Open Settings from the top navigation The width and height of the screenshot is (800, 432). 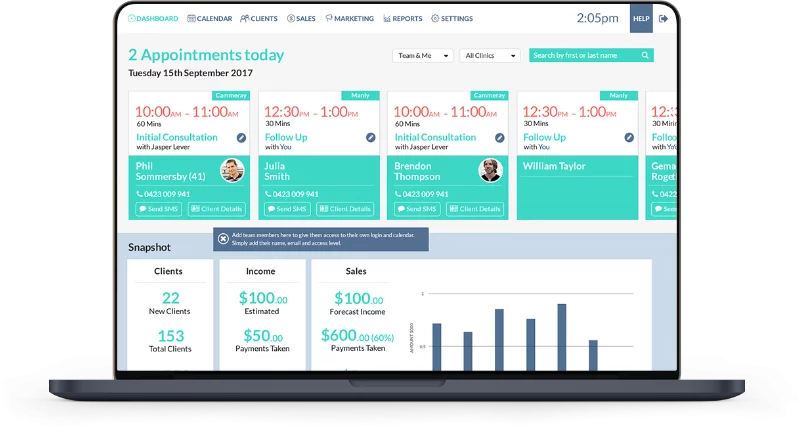point(452,18)
